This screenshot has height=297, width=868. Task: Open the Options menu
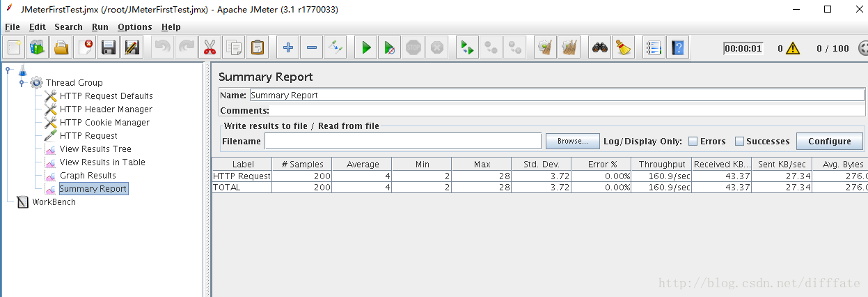[135, 26]
